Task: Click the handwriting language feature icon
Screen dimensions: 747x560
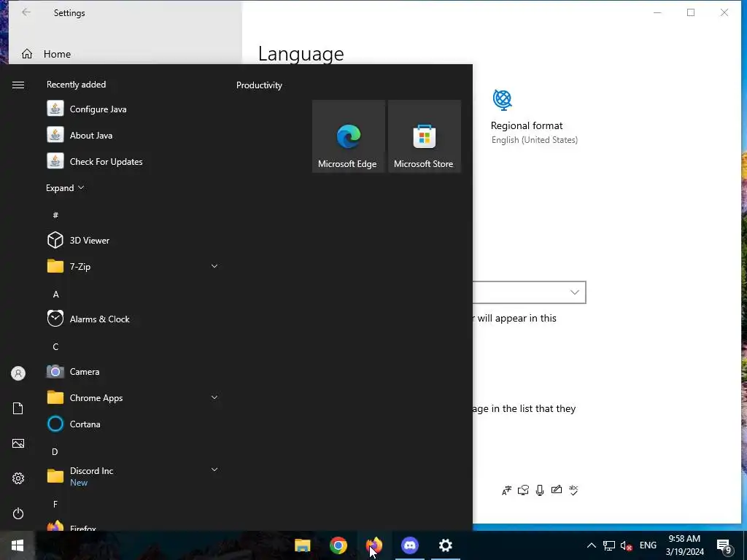Action: pyautogui.click(x=557, y=489)
